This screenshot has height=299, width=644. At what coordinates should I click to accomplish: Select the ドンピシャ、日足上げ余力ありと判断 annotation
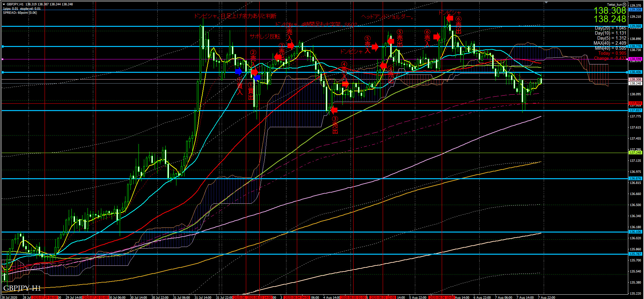coord(235,16)
